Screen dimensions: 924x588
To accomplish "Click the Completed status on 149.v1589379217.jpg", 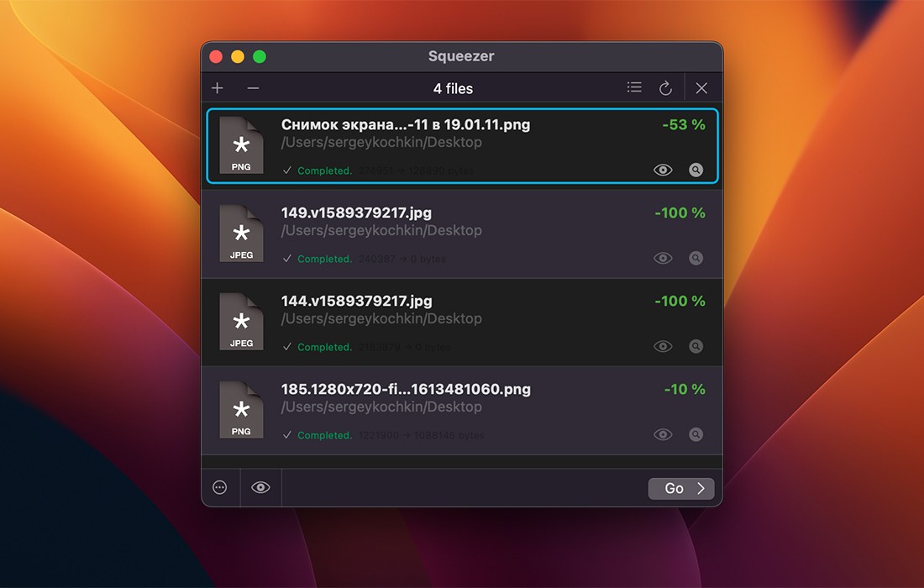I will click(326, 259).
